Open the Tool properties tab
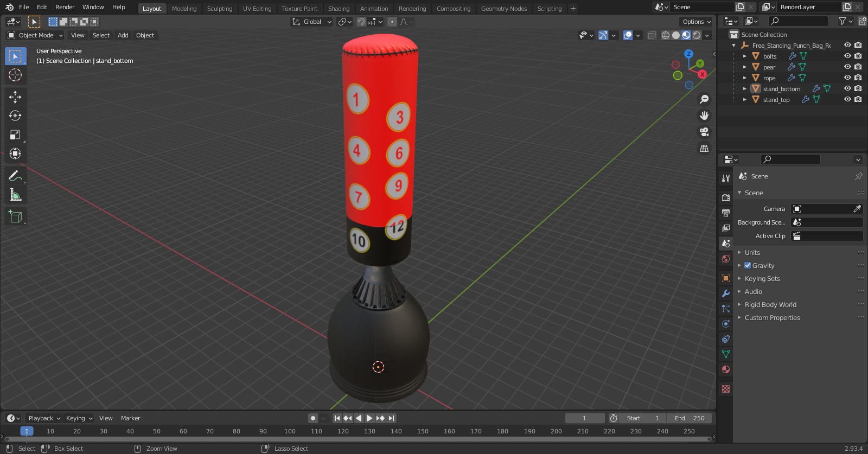Viewport: 868px width, 454px height. [726, 178]
